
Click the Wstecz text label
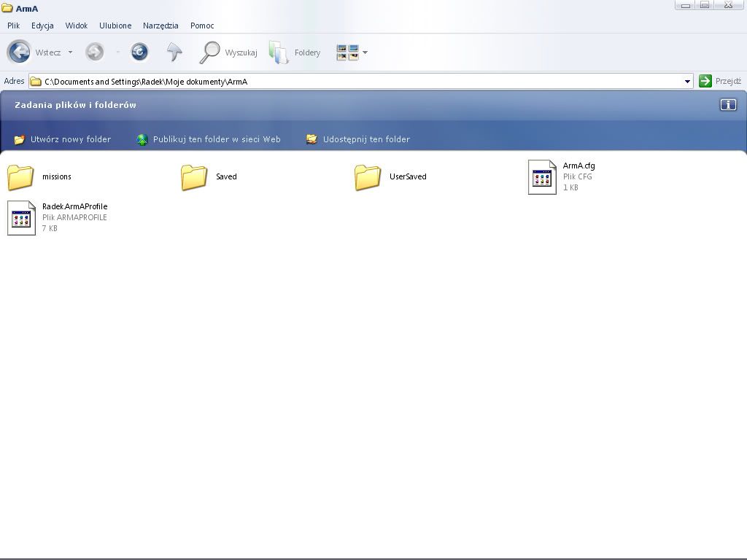(x=47, y=52)
